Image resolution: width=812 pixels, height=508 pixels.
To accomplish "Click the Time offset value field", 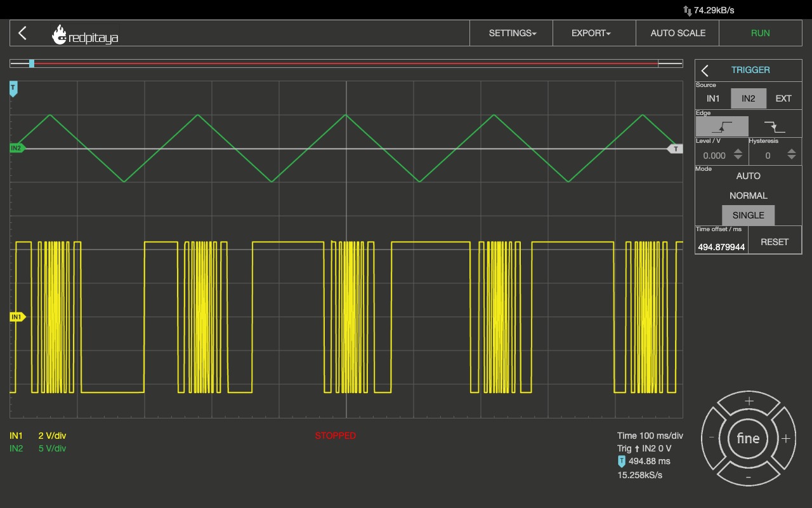I will click(721, 246).
